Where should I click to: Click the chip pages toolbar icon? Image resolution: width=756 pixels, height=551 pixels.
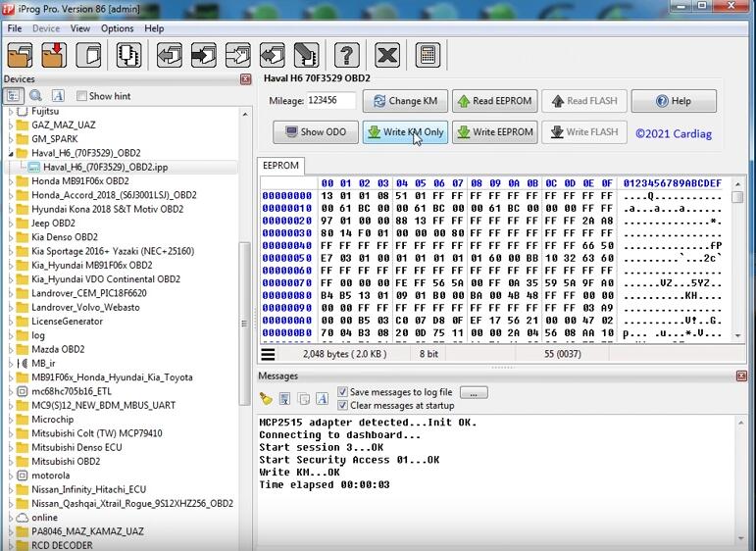click(128, 55)
